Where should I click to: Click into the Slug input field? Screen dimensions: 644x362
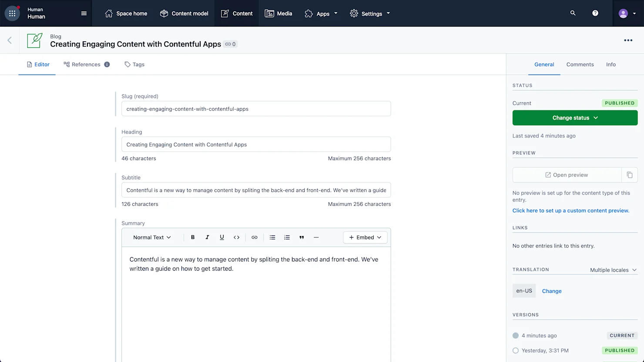256,109
